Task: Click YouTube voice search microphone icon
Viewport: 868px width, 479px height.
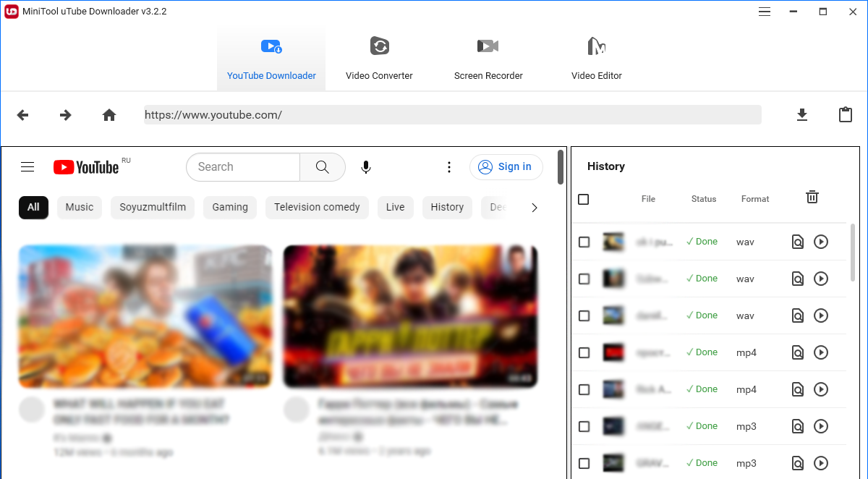Action: [x=366, y=167]
